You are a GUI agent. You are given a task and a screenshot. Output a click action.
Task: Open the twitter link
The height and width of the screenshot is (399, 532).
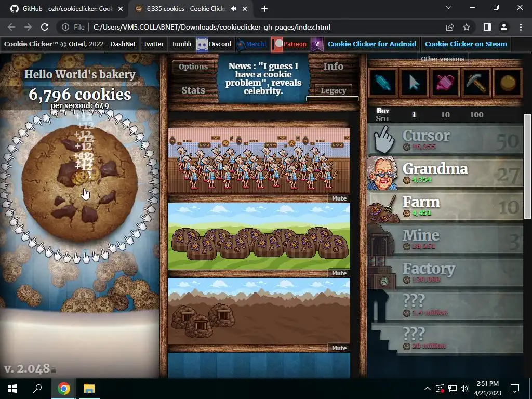154,44
